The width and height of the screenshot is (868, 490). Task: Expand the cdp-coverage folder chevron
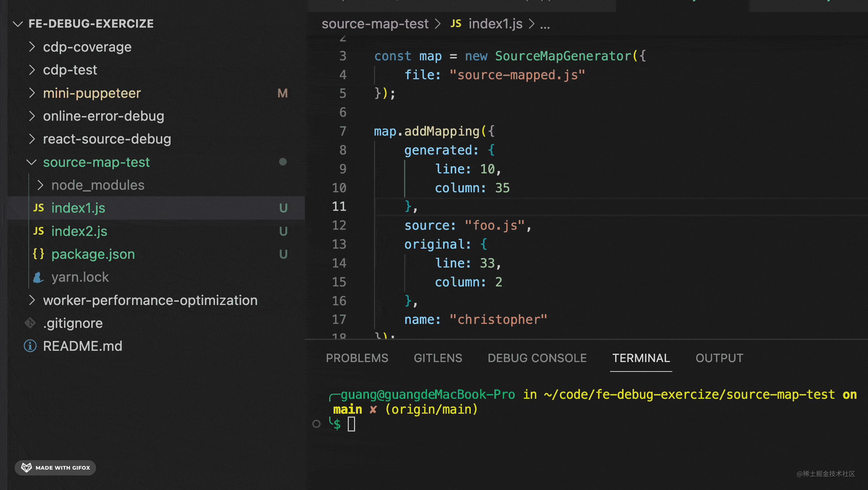32,47
